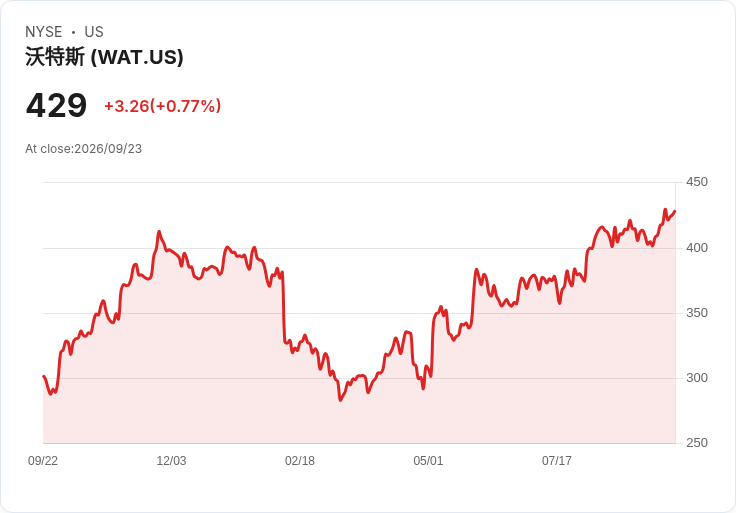Screen dimensions: 736x513
Task: Click the NYSE exchange label
Action: [x=44, y=32]
